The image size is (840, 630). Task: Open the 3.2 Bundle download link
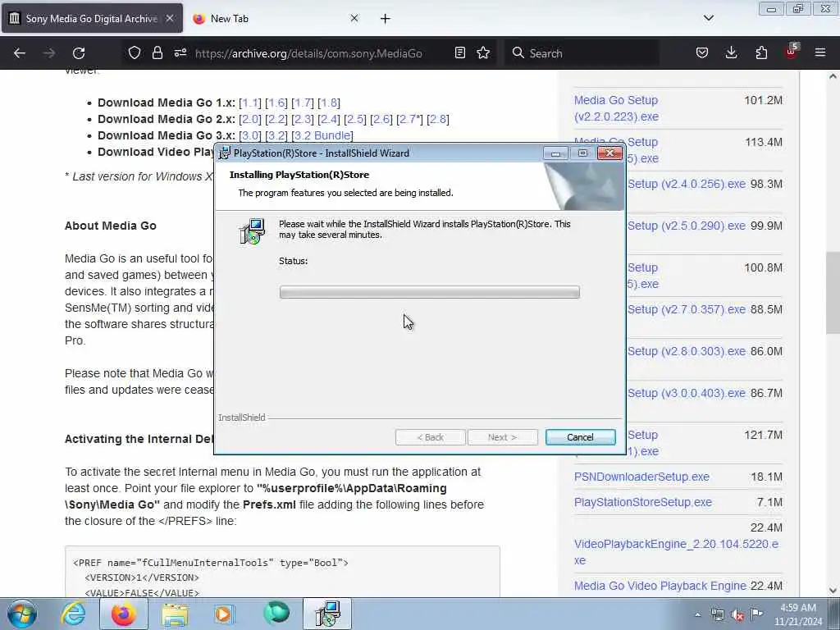[x=322, y=135]
